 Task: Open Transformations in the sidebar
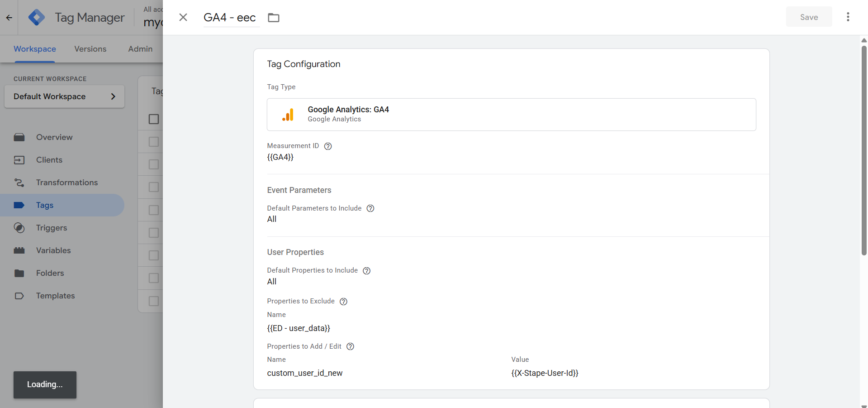(x=67, y=182)
